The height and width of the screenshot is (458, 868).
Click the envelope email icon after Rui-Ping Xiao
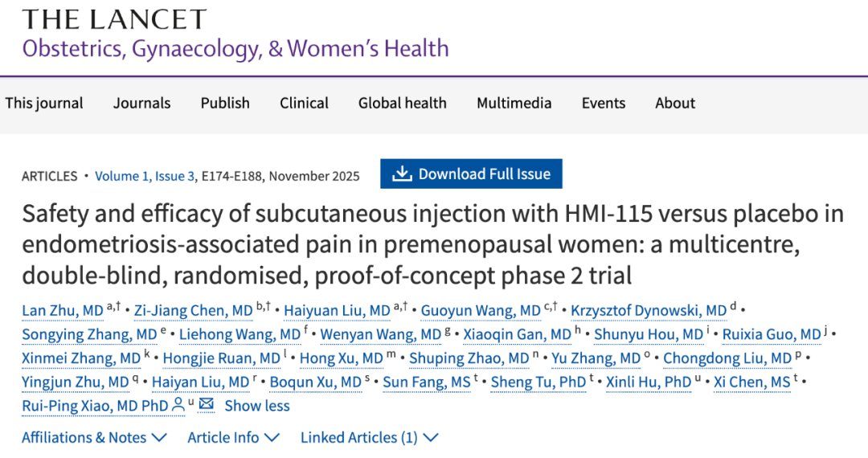coord(207,405)
